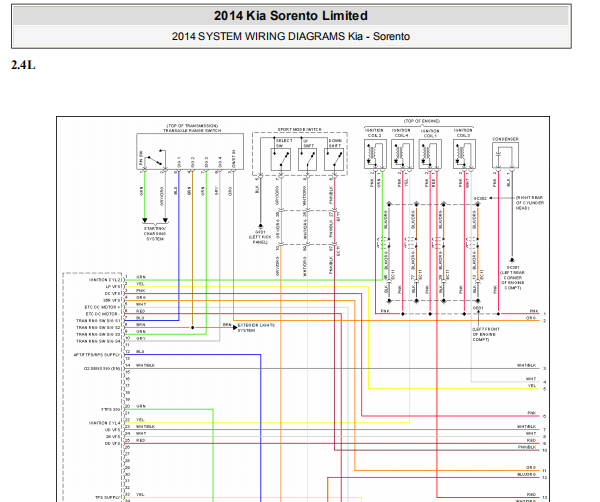Click the Transaxle Range Switch label
Viewport: 600px width, 502px height.
tap(192, 130)
